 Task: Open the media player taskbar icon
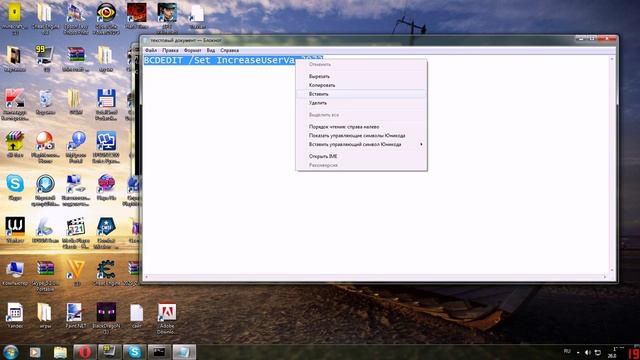point(35,352)
